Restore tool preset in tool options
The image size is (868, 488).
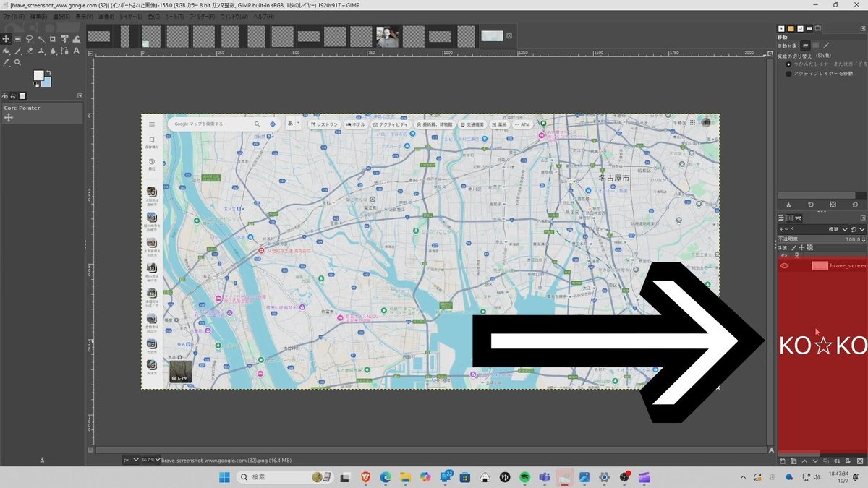(810, 205)
